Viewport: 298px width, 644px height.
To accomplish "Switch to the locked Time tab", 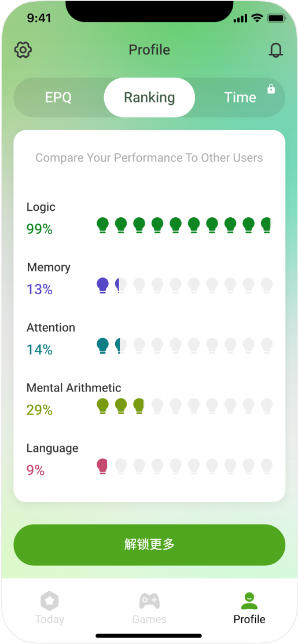I will pyautogui.click(x=240, y=97).
